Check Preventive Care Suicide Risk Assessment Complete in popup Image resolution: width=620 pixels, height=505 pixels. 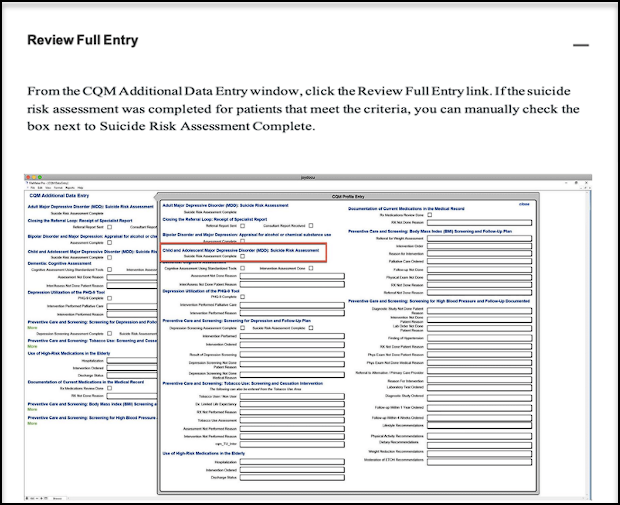[x=311, y=328]
